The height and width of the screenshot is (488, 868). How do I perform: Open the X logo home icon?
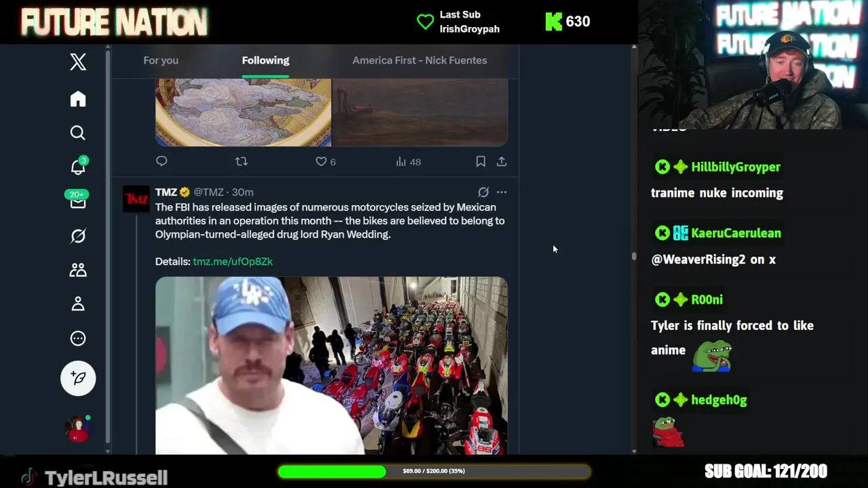click(78, 62)
